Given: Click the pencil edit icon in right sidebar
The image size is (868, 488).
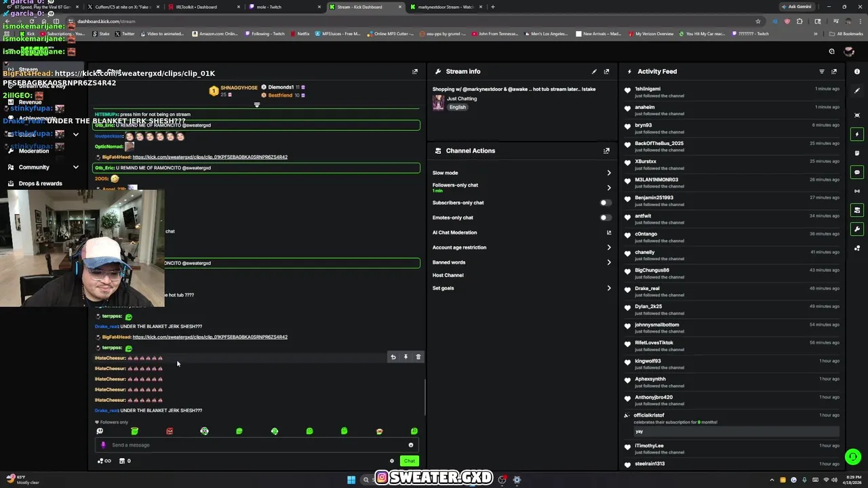Looking at the screenshot, I should 857,90.
